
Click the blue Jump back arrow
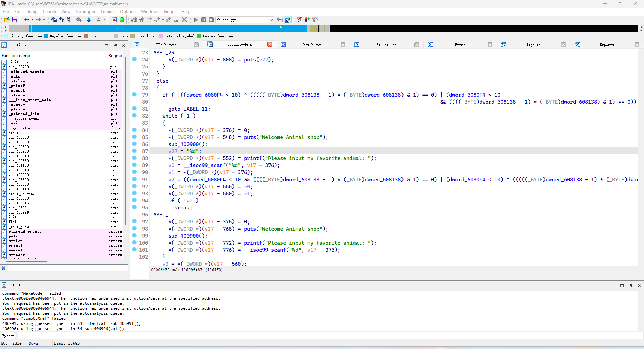(26, 20)
